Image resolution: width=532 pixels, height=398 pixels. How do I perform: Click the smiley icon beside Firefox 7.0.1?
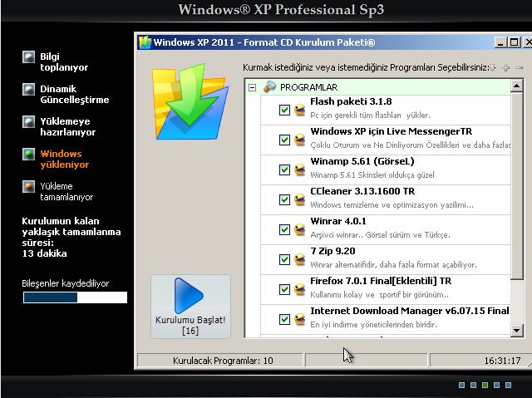coord(299,289)
